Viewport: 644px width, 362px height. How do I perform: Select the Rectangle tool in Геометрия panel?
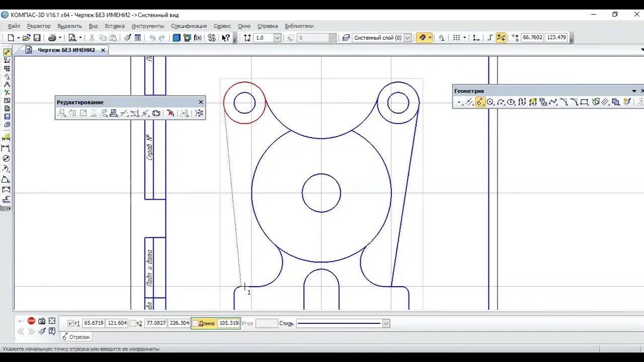(x=584, y=102)
